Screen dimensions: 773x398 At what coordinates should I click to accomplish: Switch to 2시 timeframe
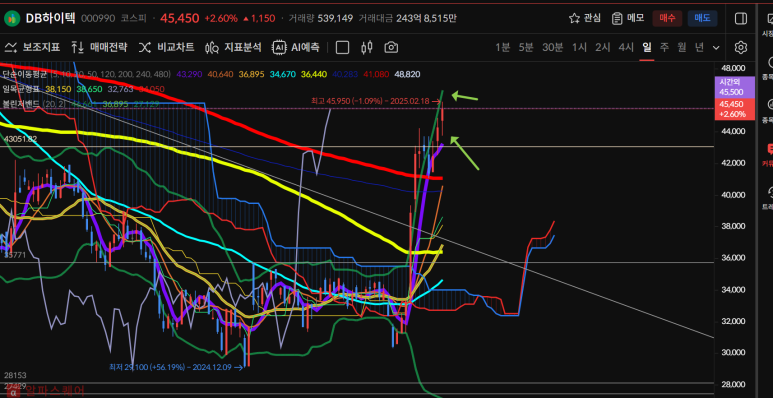(x=602, y=47)
